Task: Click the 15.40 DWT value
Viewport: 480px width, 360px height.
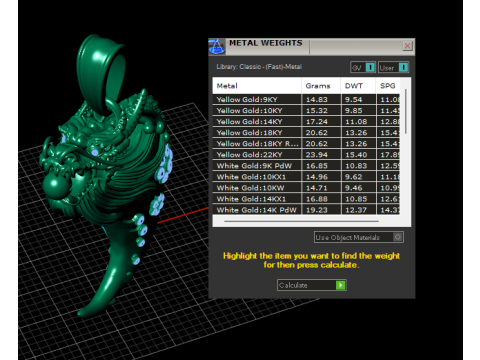Action: coord(356,154)
